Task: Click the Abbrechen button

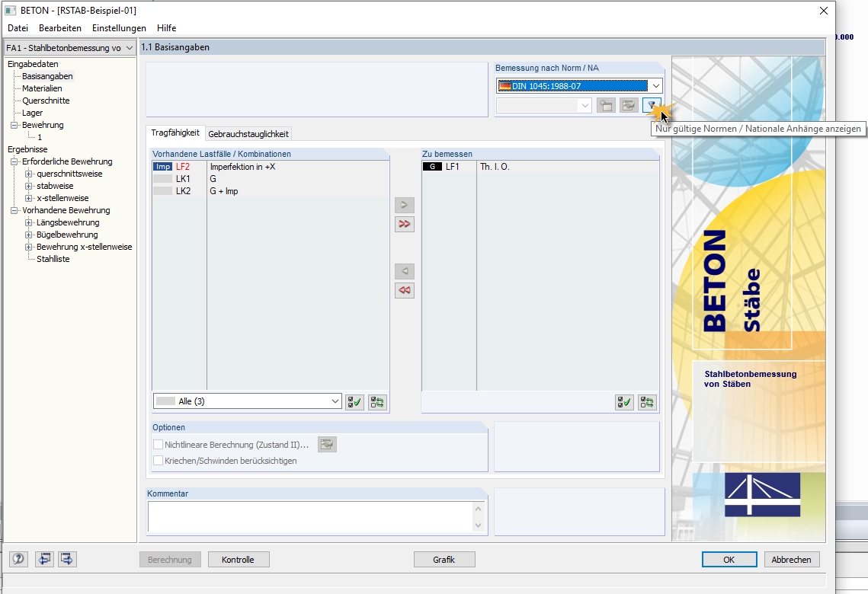Action: [x=792, y=560]
